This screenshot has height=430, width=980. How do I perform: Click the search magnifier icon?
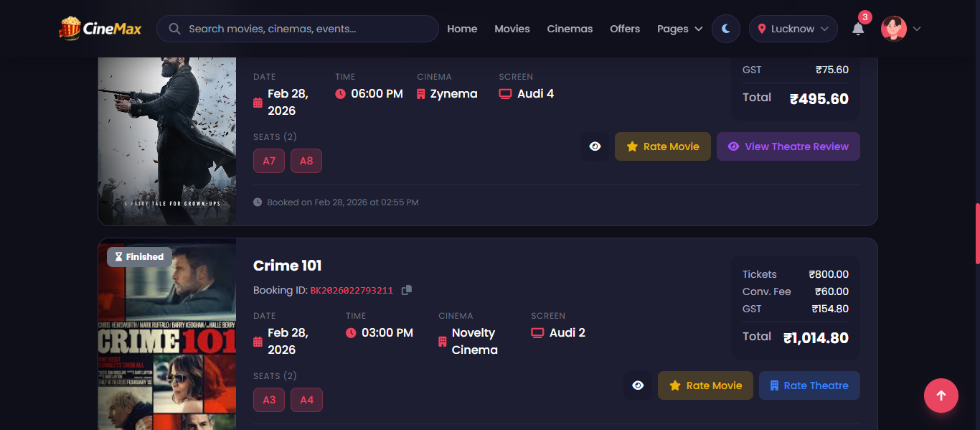pyautogui.click(x=174, y=29)
